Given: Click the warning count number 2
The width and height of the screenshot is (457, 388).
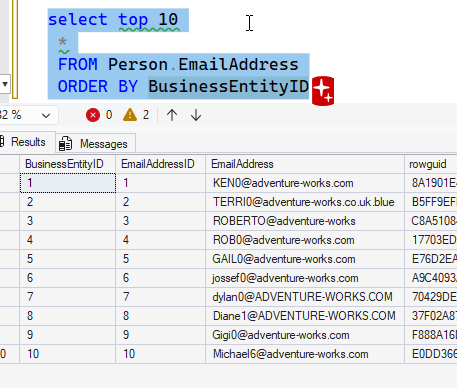Looking at the screenshot, I should coord(146,115).
